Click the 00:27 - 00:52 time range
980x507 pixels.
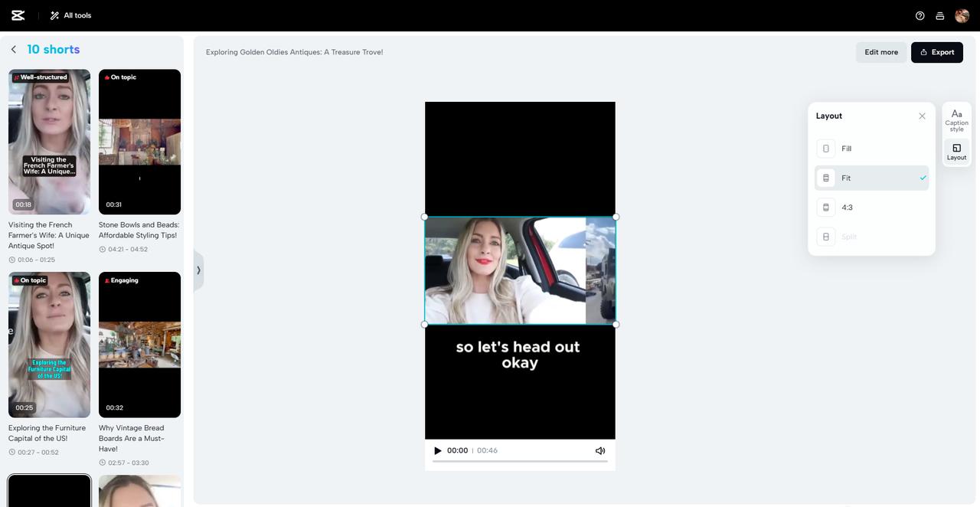coord(33,452)
